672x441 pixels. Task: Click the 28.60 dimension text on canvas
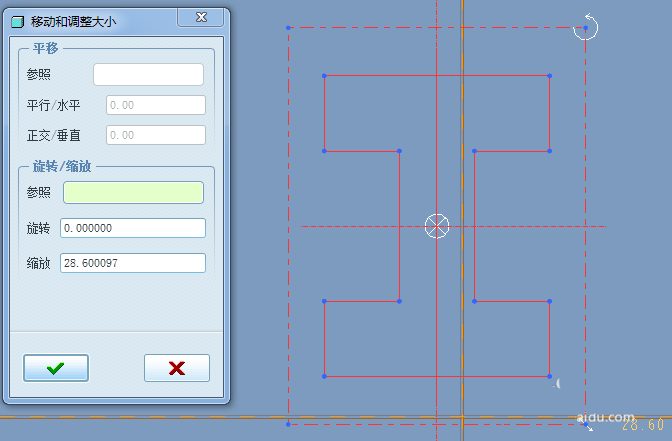[x=642, y=426]
